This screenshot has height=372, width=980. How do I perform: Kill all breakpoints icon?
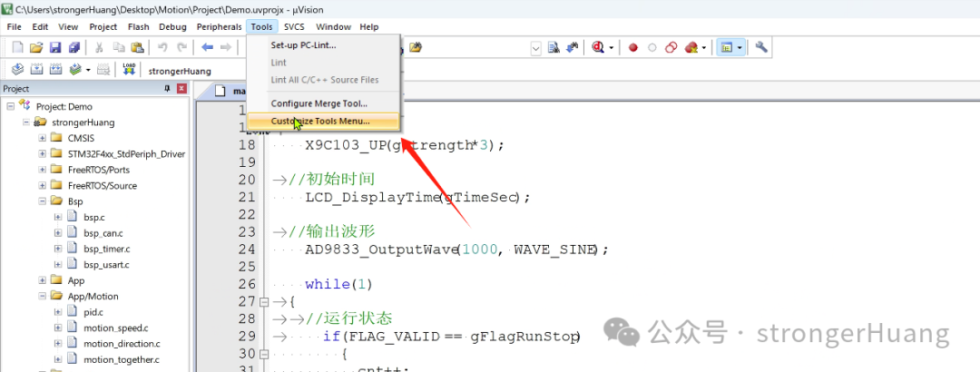(691, 47)
